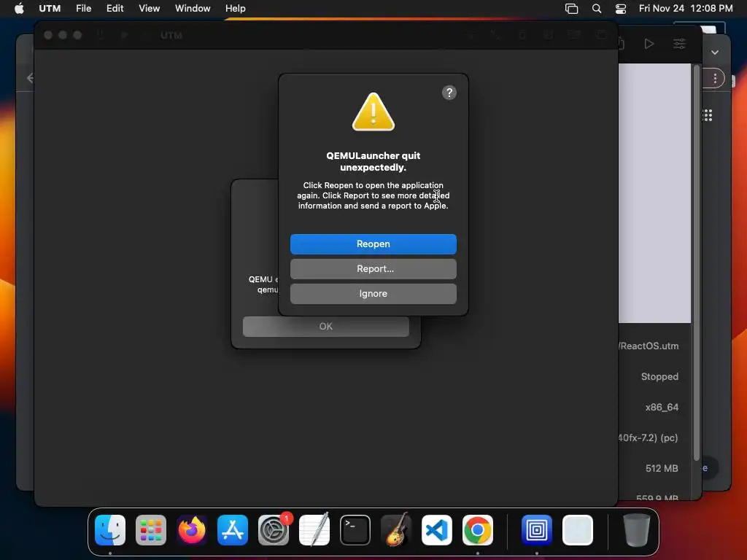Open Terminal from the Dock
Viewport: 747px width, 560px height.
click(x=355, y=530)
